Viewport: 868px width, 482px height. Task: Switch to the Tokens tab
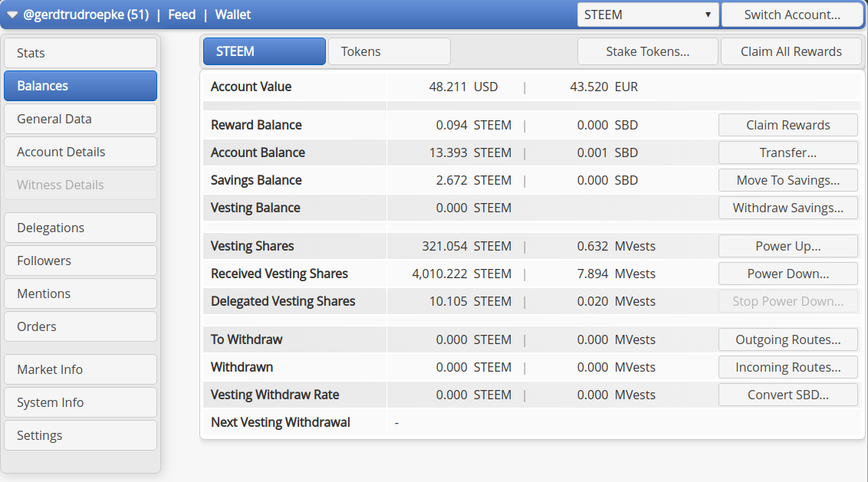pyautogui.click(x=390, y=51)
